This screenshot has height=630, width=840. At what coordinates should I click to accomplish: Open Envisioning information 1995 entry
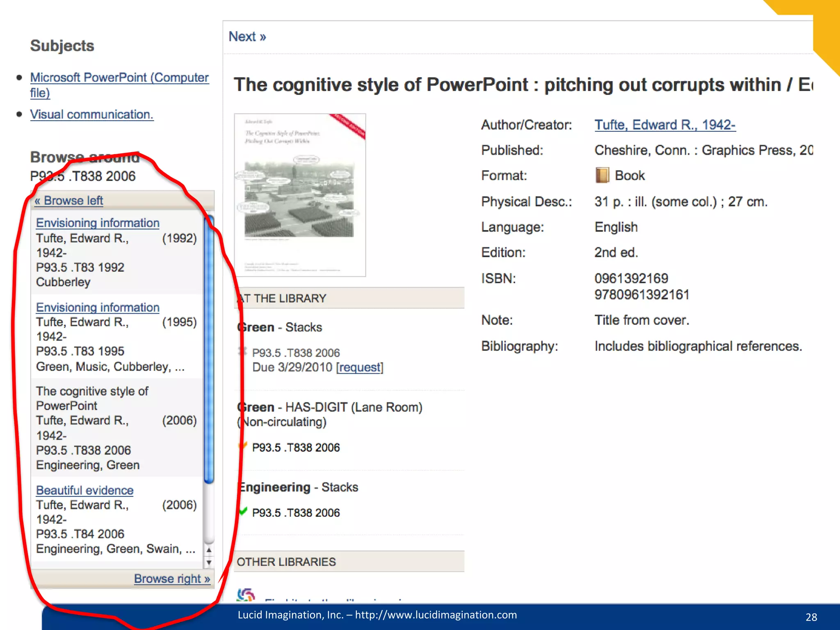tap(98, 307)
